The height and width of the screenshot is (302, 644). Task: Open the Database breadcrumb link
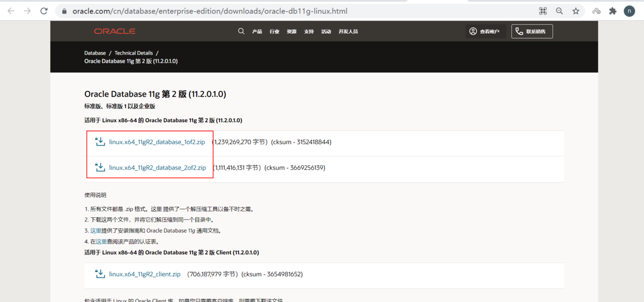coord(95,53)
